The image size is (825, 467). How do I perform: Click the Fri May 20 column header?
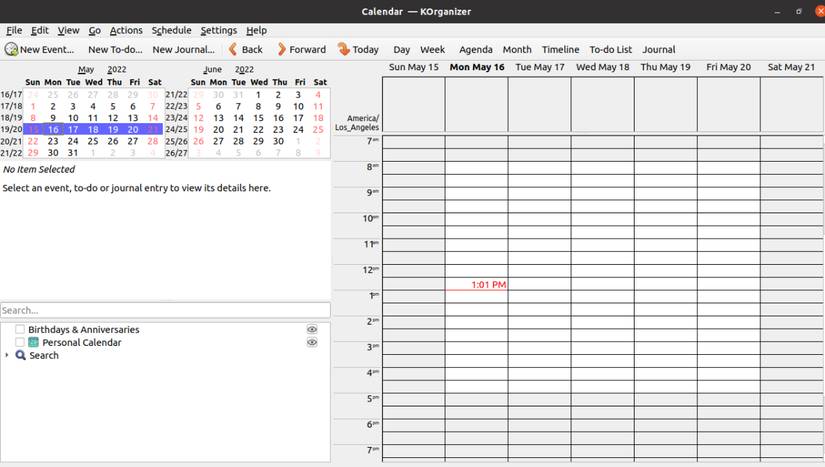[729, 67]
